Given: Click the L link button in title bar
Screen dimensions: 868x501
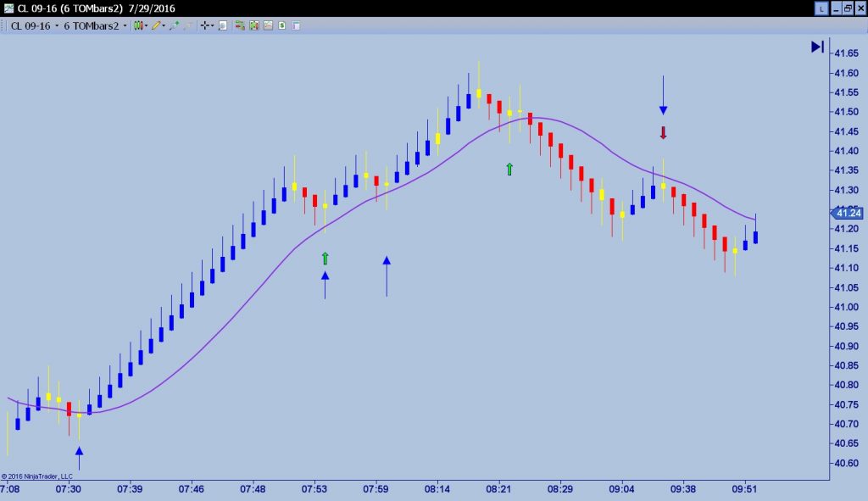Looking at the screenshot, I should pos(821,8).
